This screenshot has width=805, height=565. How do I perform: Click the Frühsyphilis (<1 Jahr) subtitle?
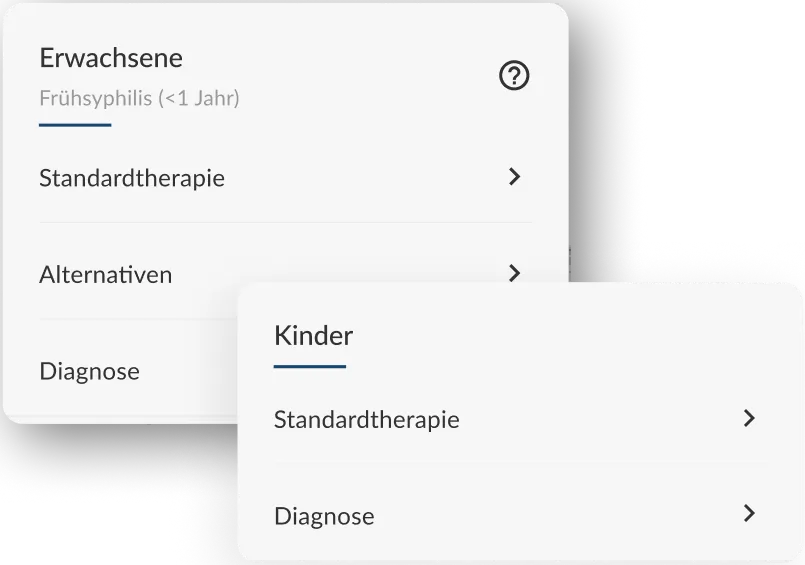(139, 99)
